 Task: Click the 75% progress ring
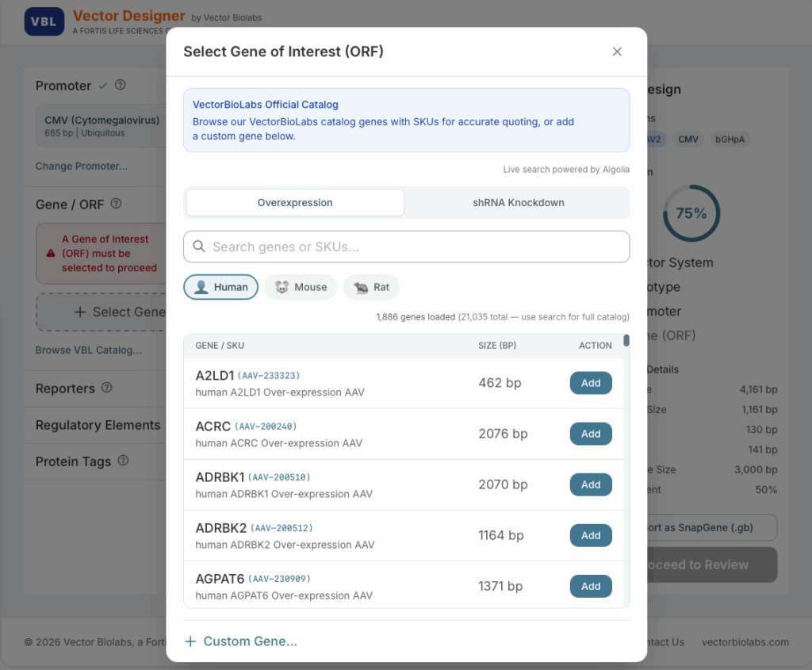click(691, 213)
